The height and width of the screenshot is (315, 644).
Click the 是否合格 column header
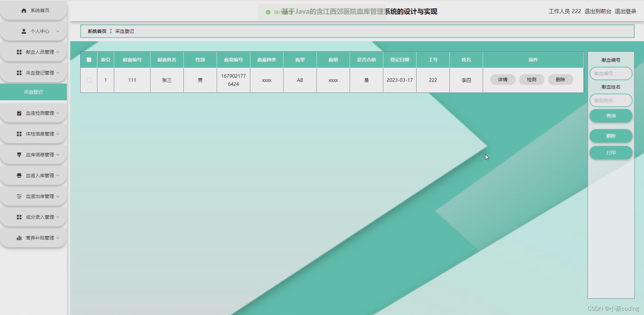pos(367,60)
